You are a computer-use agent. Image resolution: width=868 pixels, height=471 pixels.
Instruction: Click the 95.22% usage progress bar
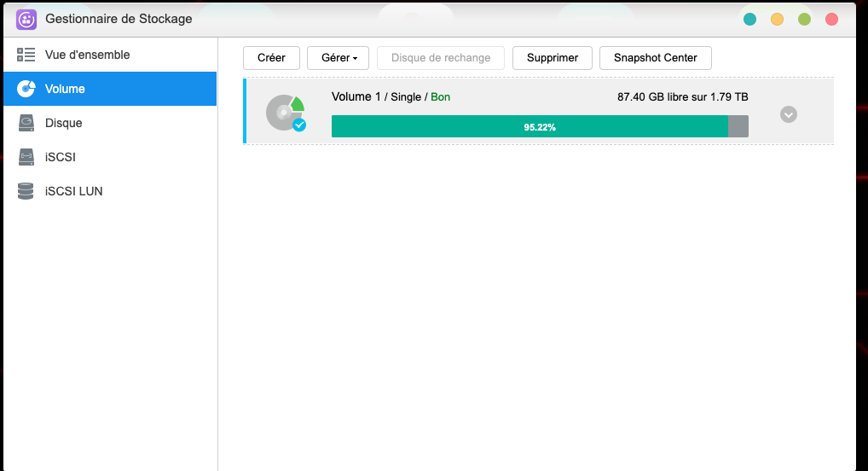[540, 126]
